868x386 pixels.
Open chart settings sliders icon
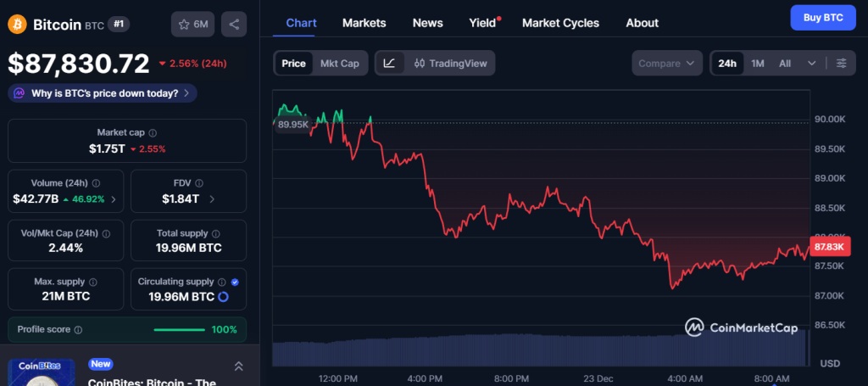pyautogui.click(x=841, y=63)
